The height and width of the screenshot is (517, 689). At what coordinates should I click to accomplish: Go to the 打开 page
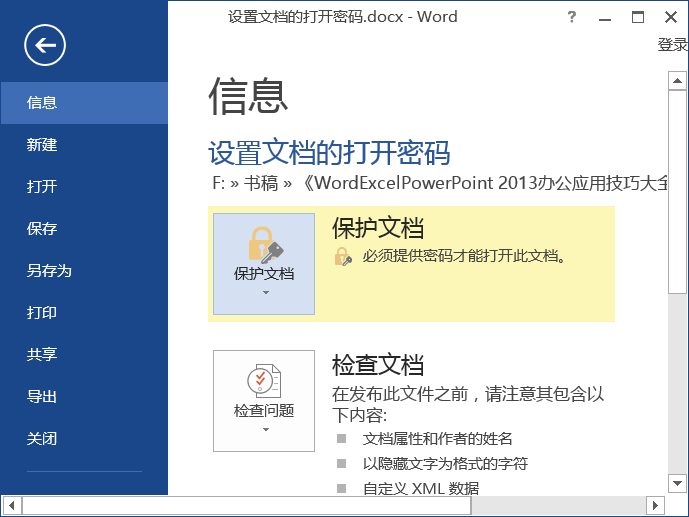click(84, 186)
